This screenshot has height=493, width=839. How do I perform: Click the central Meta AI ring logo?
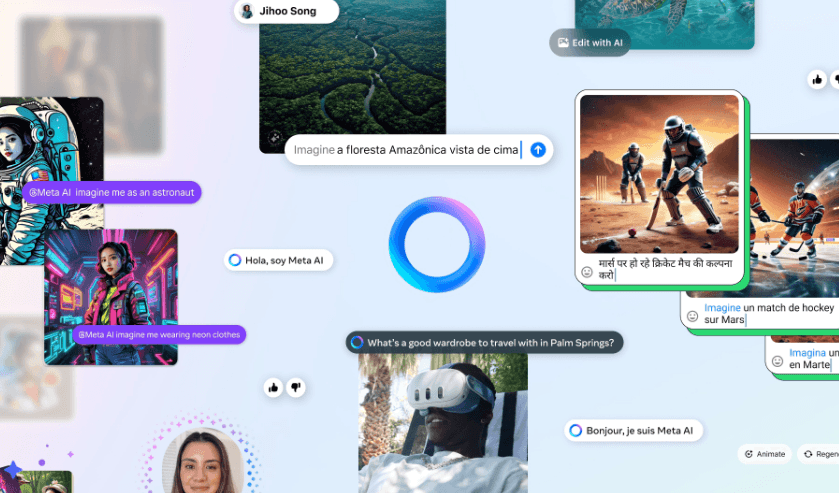pos(437,244)
